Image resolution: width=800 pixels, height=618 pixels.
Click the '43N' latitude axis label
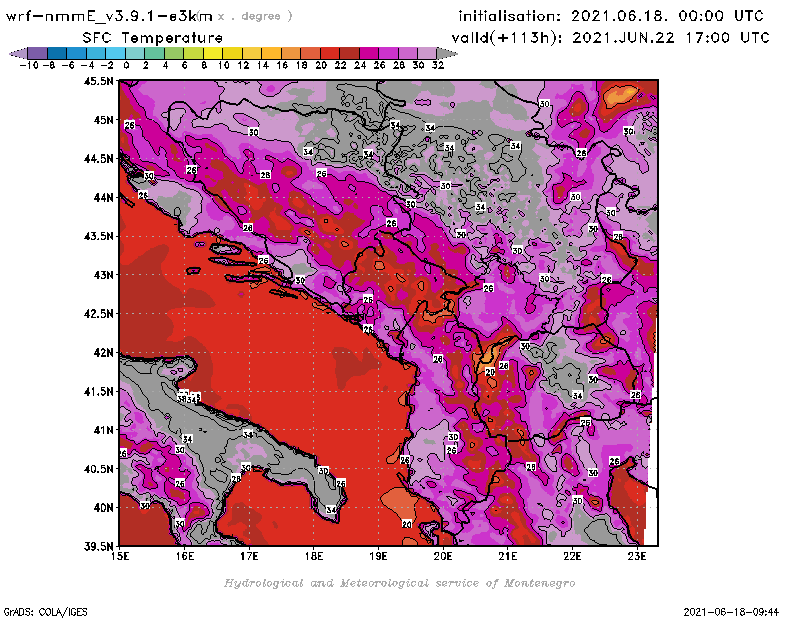[104, 275]
